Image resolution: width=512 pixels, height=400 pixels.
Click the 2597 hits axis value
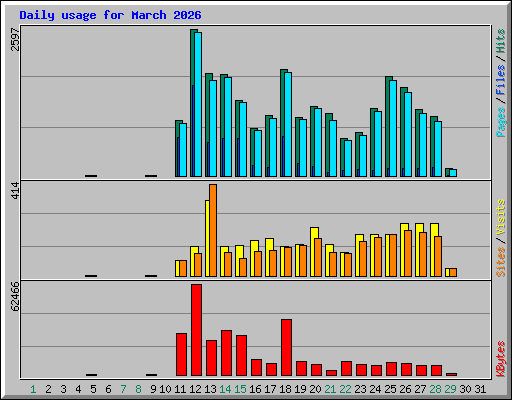[16, 40]
